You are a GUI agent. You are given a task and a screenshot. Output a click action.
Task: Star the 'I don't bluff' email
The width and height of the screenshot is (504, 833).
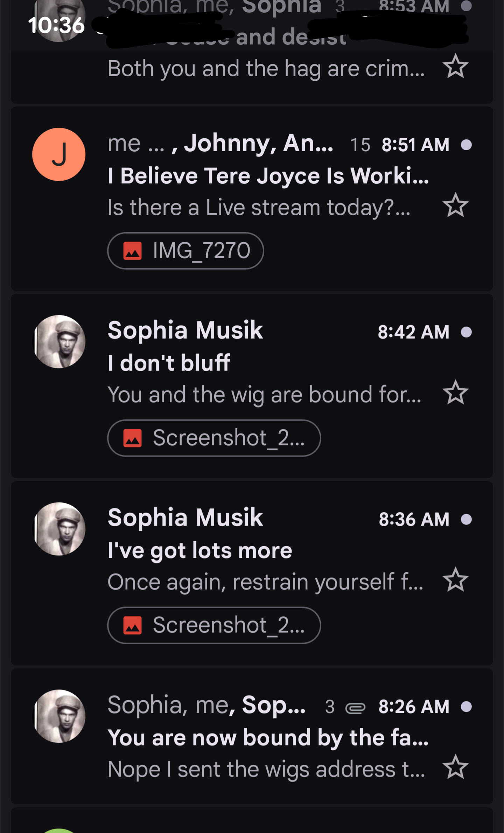pos(455,393)
